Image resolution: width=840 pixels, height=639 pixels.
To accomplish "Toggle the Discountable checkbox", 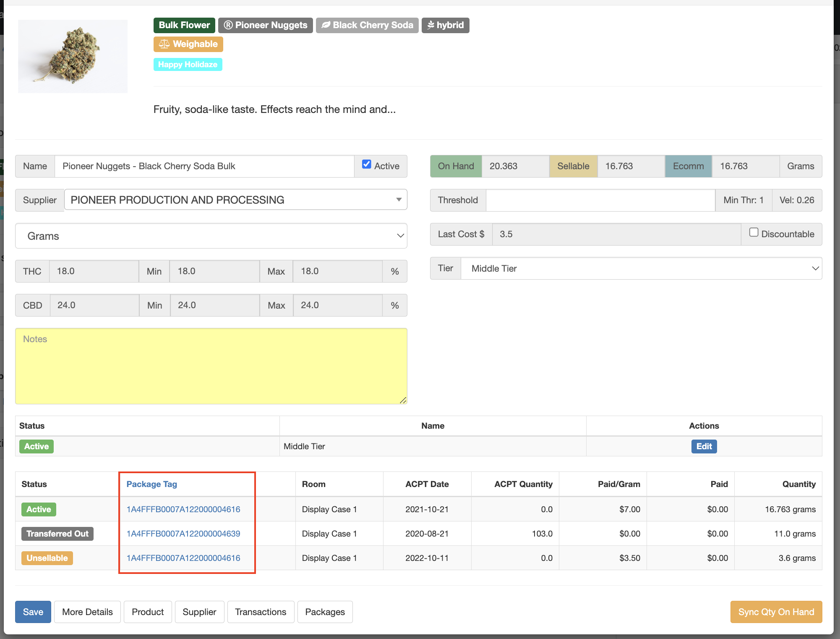I will [754, 233].
